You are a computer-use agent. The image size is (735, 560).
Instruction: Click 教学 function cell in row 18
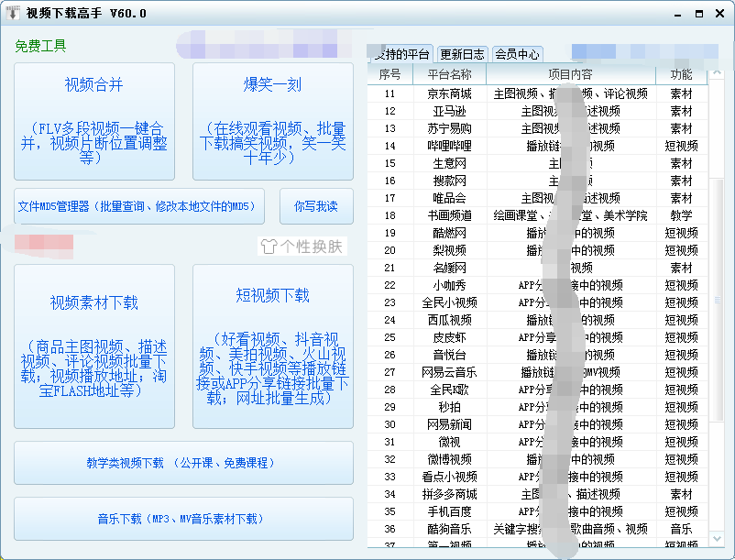coord(682,215)
